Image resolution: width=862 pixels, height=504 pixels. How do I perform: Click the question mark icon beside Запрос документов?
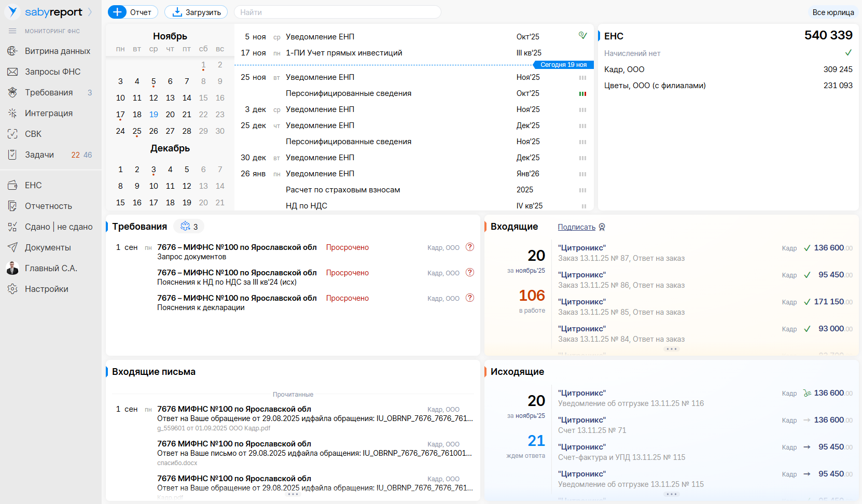click(470, 247)
